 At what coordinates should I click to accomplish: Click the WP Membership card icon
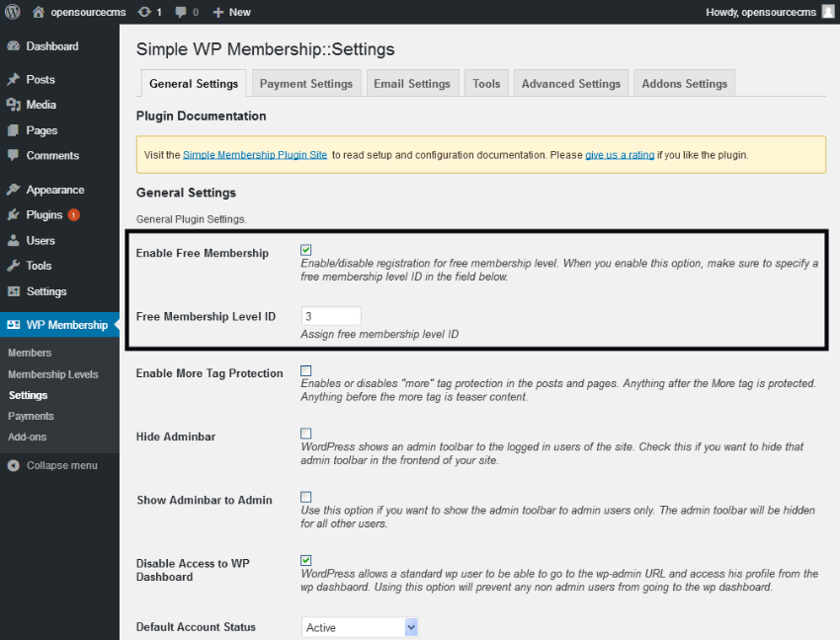coord(14,325)
